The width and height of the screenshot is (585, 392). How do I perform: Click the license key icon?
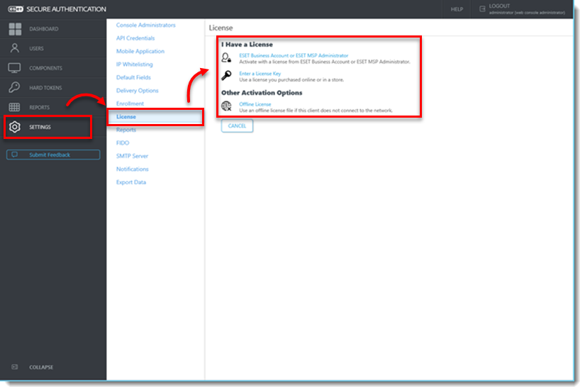coord(226,76)
